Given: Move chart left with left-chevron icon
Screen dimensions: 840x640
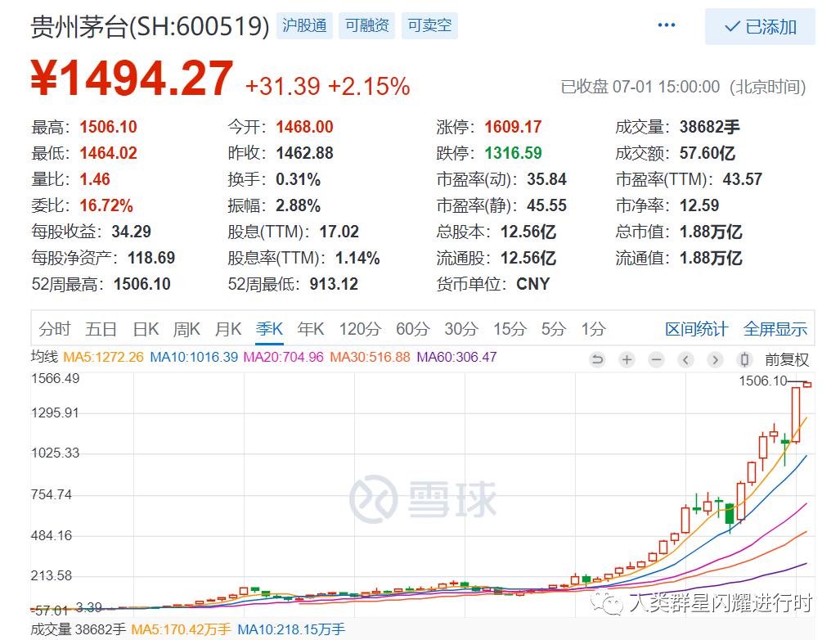Looking at the screenshot, I should tap(685, 359).
